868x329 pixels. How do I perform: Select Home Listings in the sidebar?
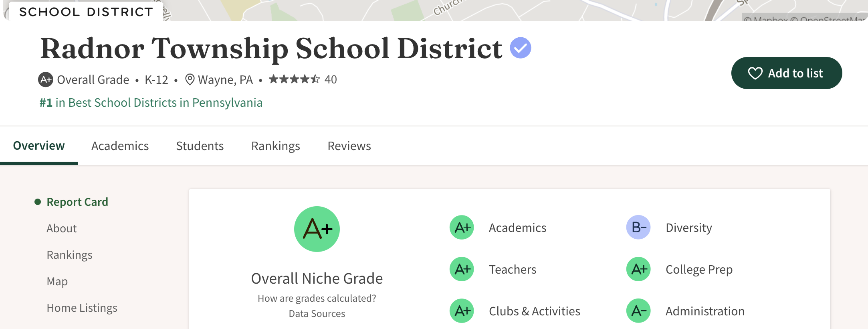[x=82, y=308]
